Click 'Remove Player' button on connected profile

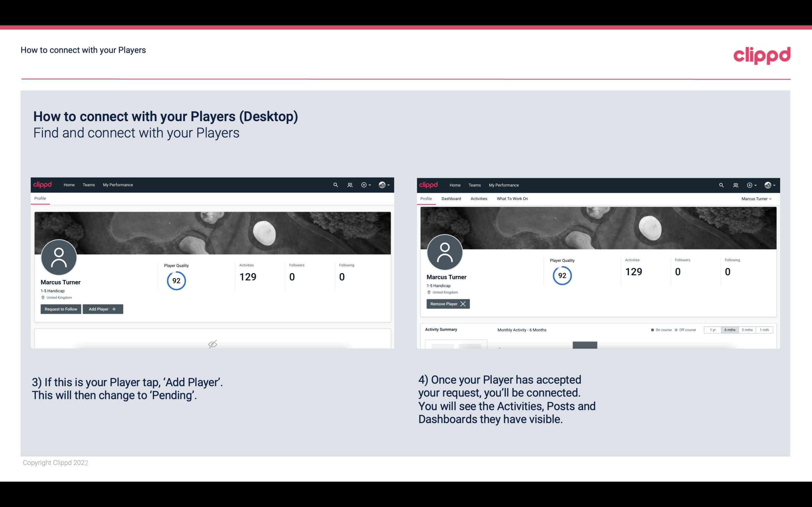[448, 304]
